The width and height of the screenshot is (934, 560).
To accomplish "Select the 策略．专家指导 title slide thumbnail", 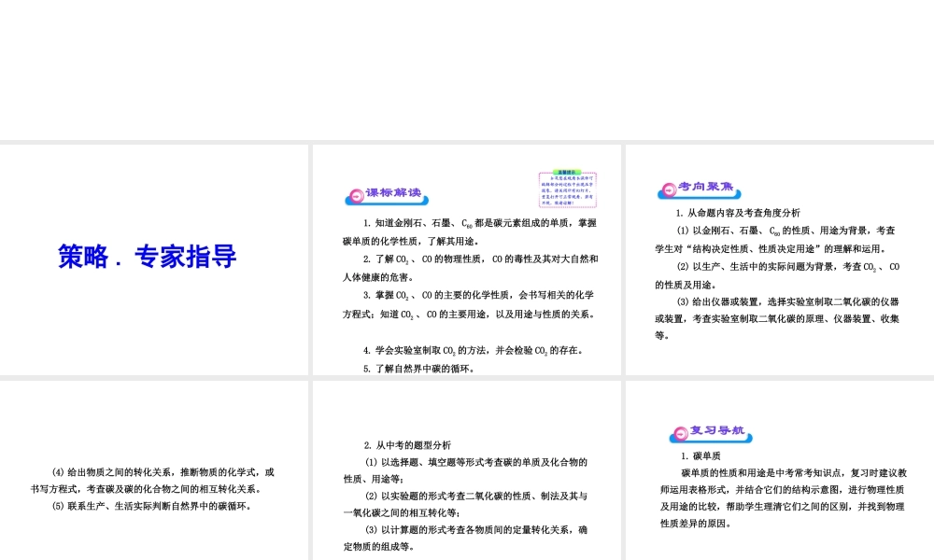I will (x=154, y=259).
